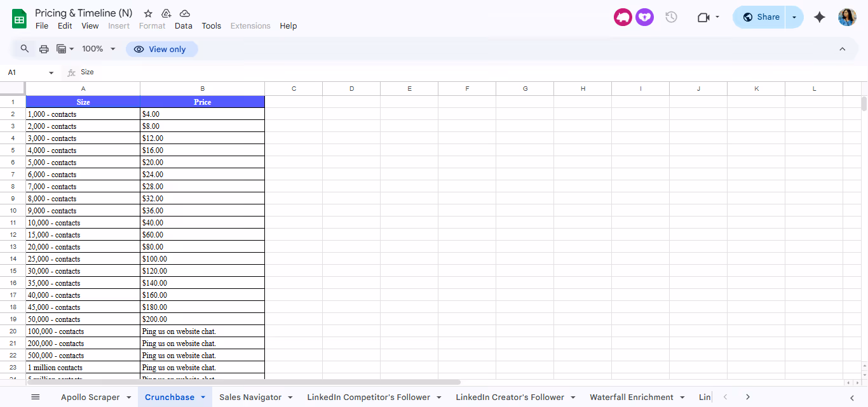Switch to LinkedIn Creator's Follower sheet
This screenshot has height=407, width=868.
point(510,397)
